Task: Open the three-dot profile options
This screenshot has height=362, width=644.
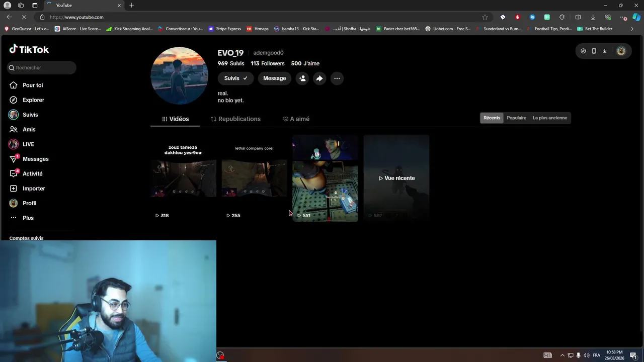Action: pos(337,78)
